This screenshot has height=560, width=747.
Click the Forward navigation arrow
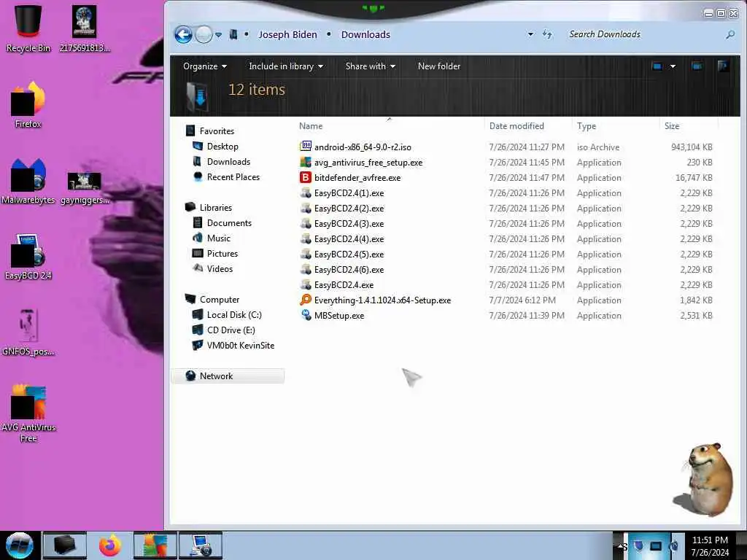(204, 34)
